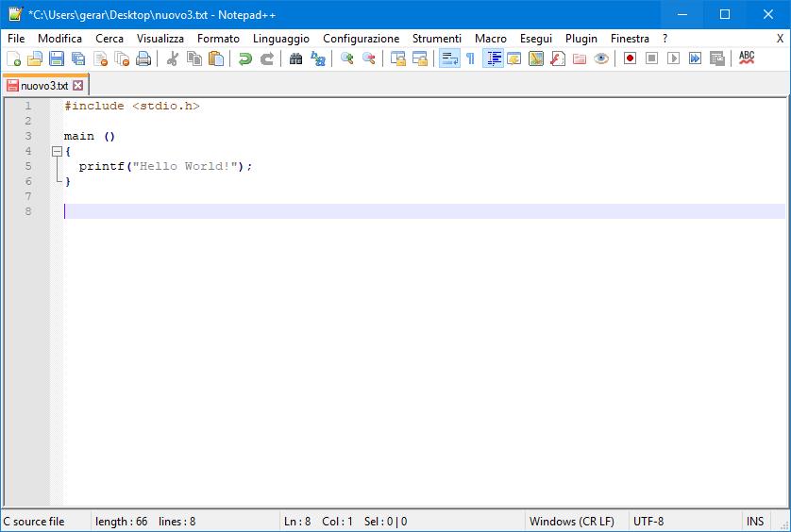Redo action with the gray arrow icon

(267, 59)
